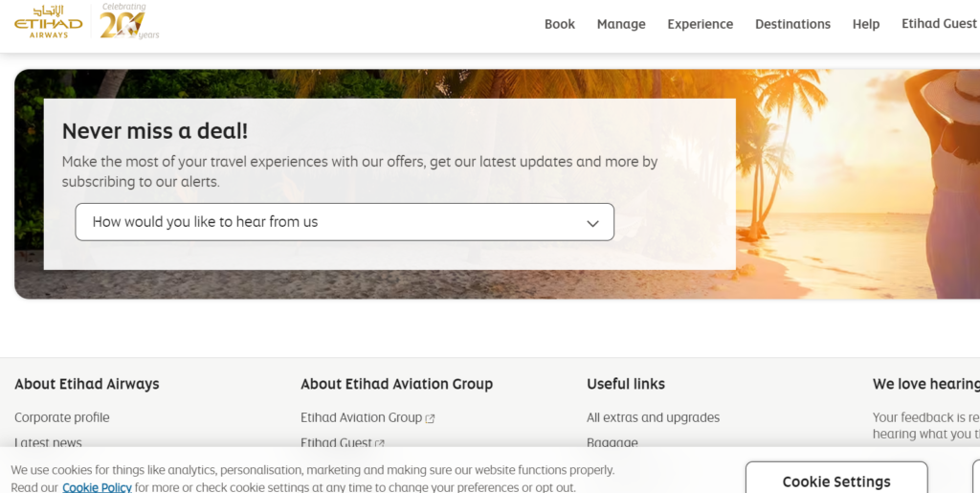Open the Cookie Policy link
Viewport: 980px width, 493px height.
(97, 486)
